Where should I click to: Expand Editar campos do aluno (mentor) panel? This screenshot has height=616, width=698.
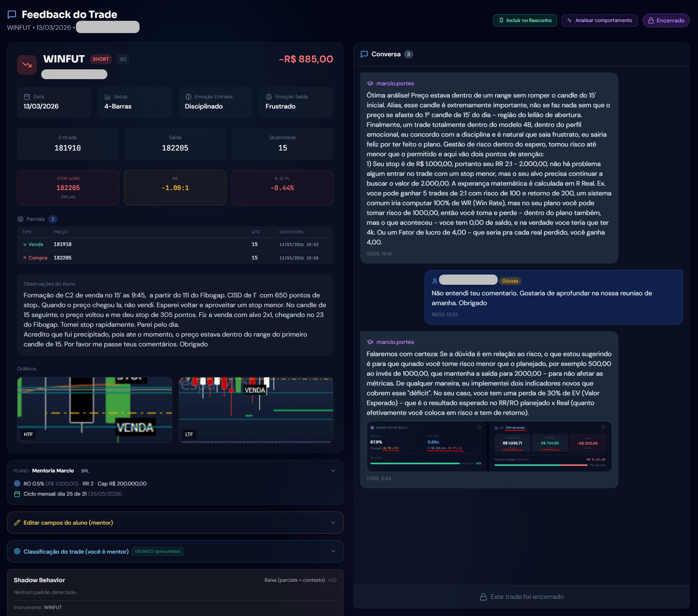point(175,523)
